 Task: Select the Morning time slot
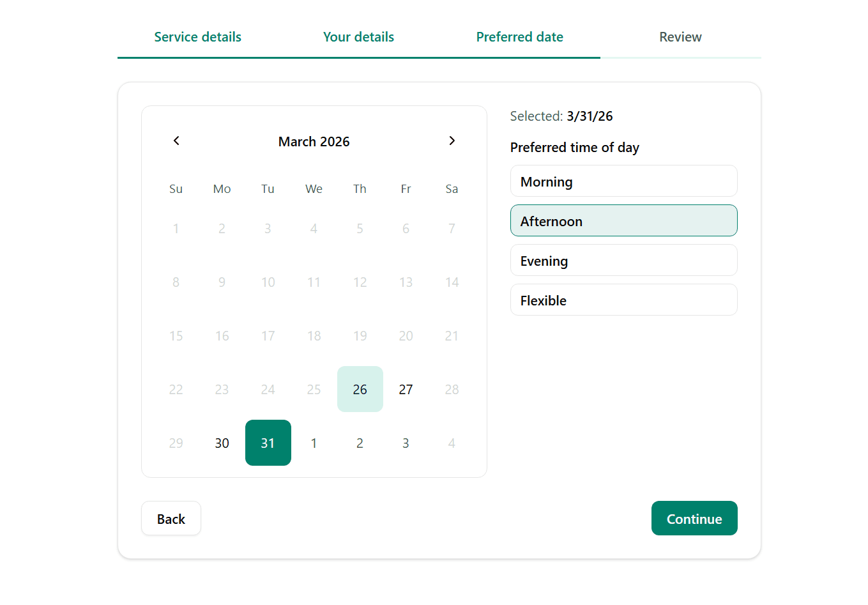(623, 181)
